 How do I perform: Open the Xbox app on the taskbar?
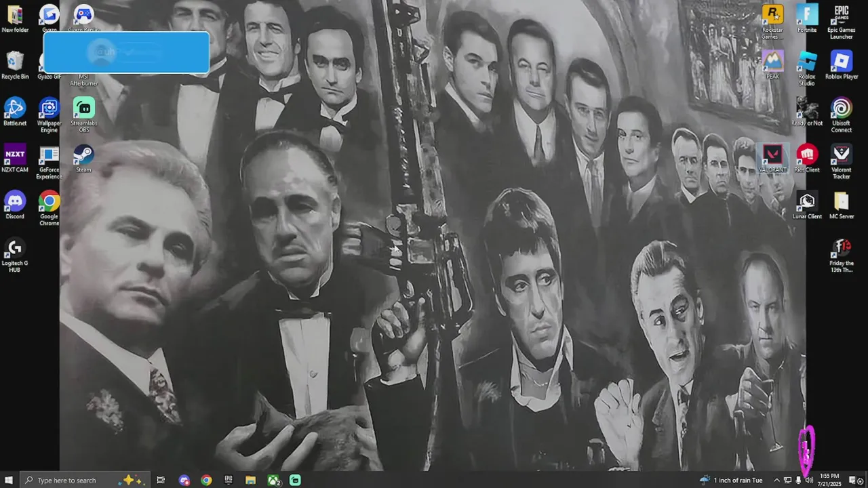273,480
